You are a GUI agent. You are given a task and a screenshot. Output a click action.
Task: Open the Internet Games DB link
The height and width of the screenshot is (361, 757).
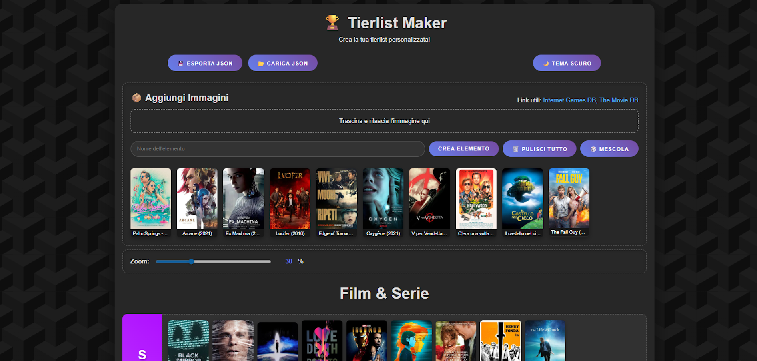[569, 100]
